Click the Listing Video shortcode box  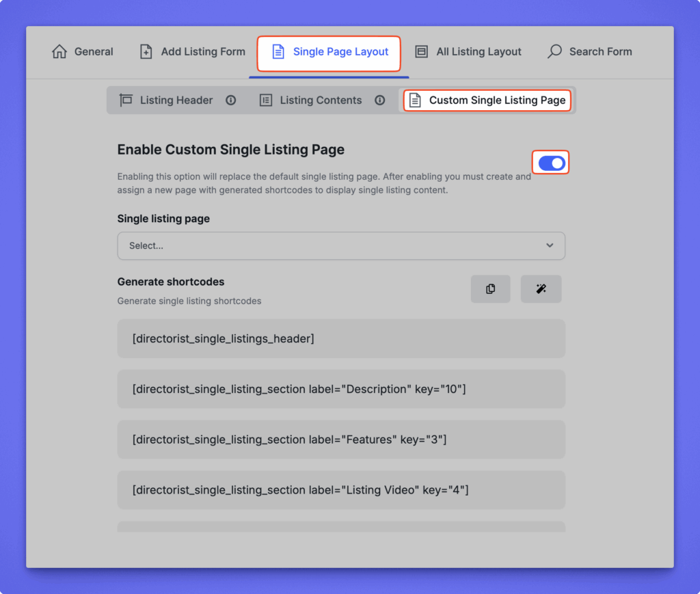[340, 490]
